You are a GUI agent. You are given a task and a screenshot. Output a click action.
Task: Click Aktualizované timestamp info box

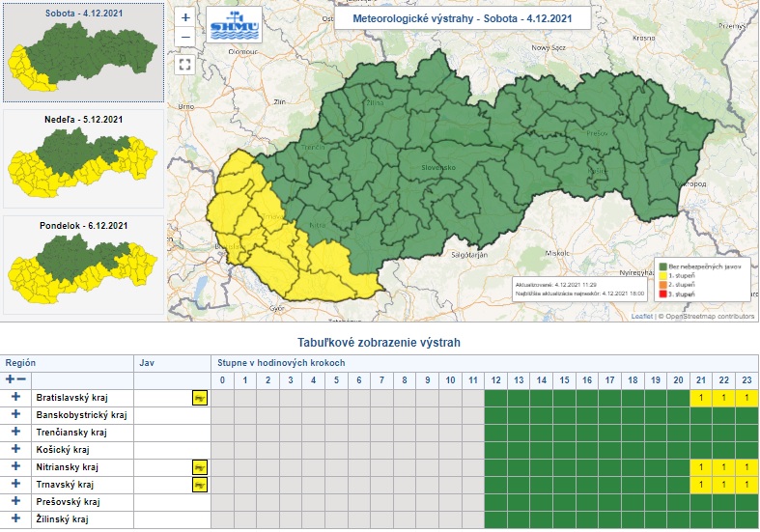coord(579,289)
